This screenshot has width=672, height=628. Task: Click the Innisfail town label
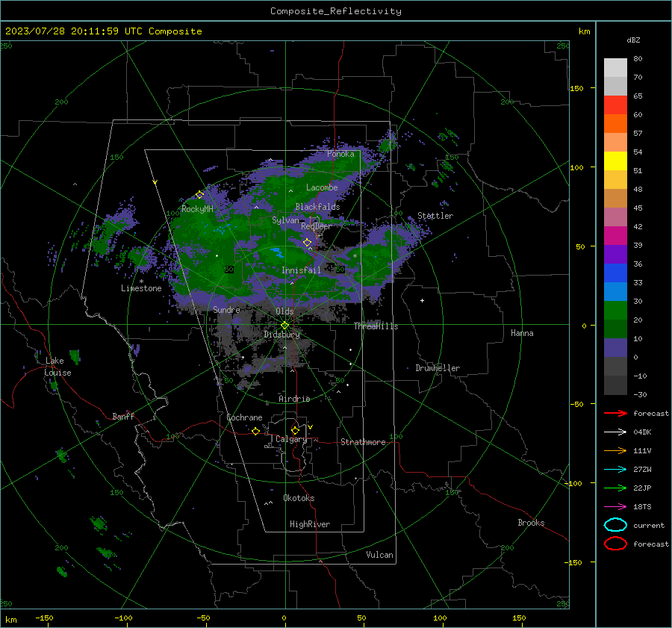301,270
